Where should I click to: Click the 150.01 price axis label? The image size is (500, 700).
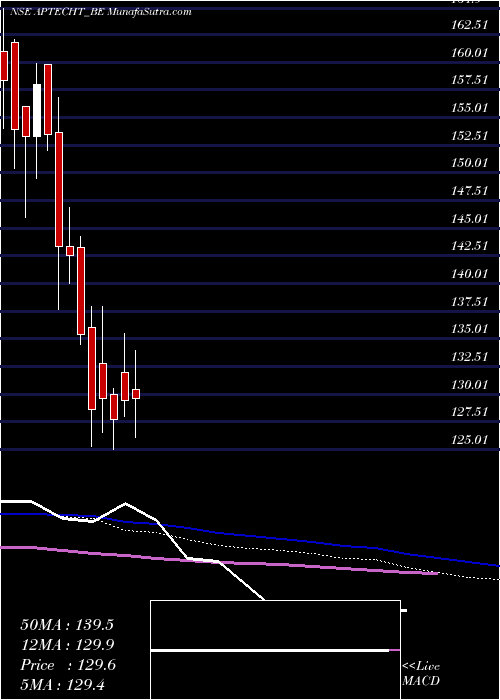(x=469, y=163)
